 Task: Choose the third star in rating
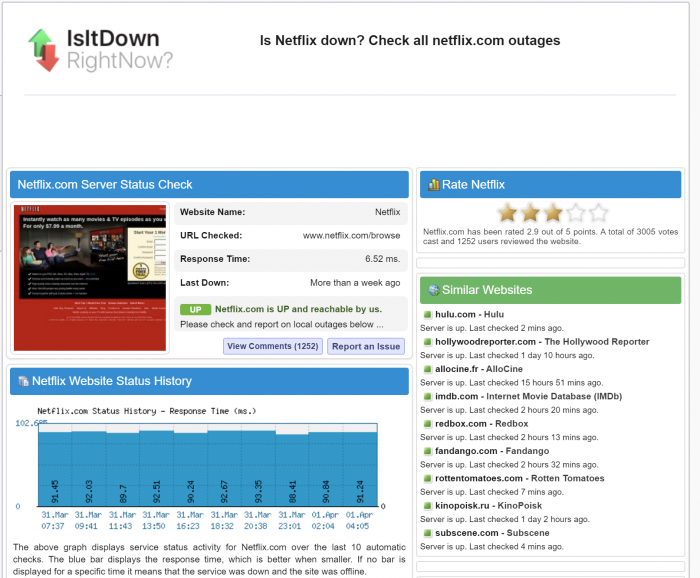click(553, 212)
